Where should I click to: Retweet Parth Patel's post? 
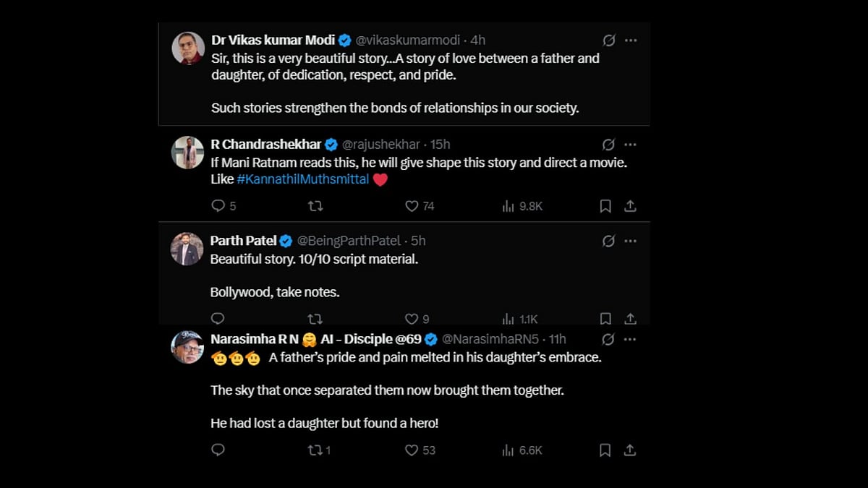point(315,319)
